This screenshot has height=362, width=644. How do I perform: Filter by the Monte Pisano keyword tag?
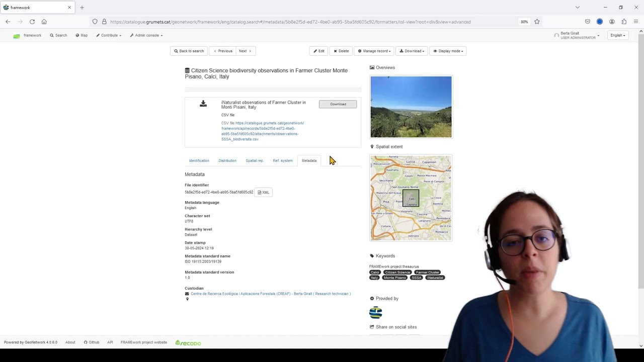(395, 278)
